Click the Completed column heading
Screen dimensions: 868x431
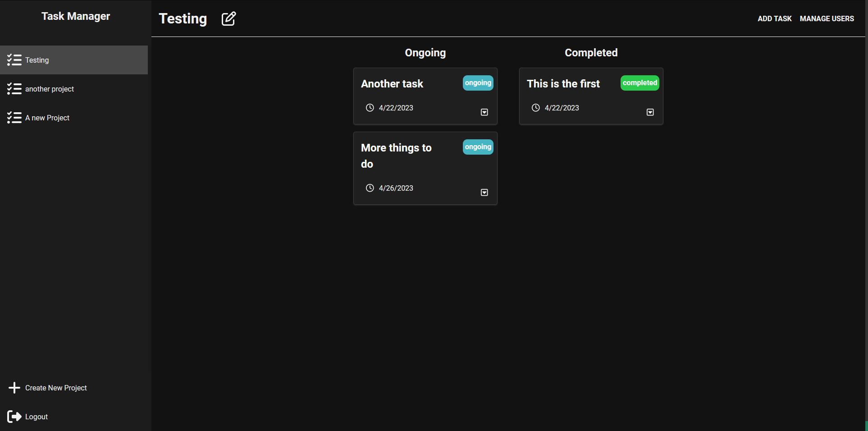point(591,53)
